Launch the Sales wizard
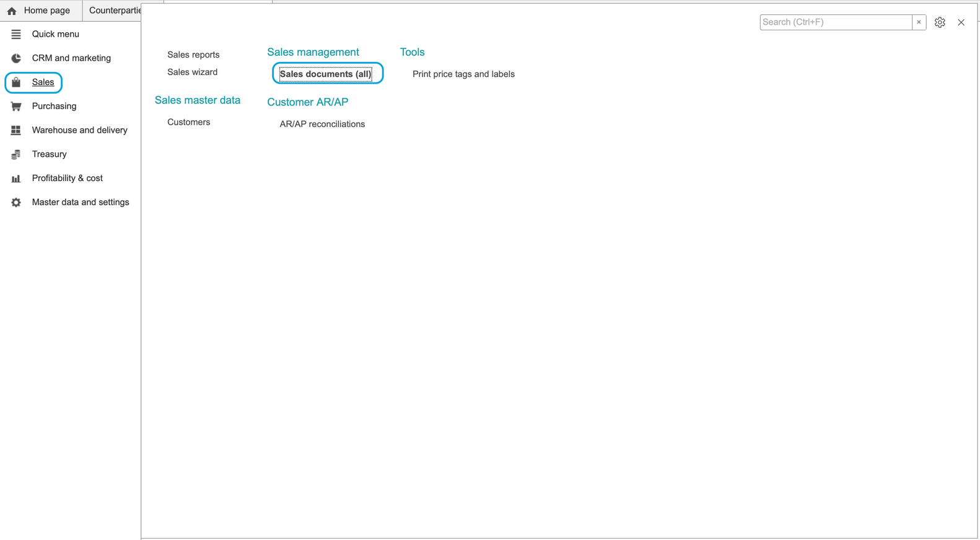This screenshot has width=980, height=540. click(192, 72)
